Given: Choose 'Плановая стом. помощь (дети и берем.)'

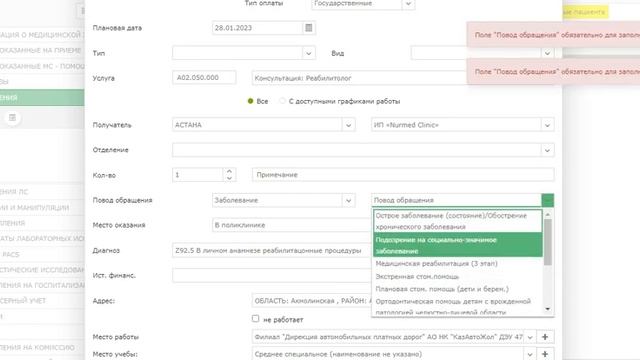Looking at the screenshot, I should [x=458, y=289].
